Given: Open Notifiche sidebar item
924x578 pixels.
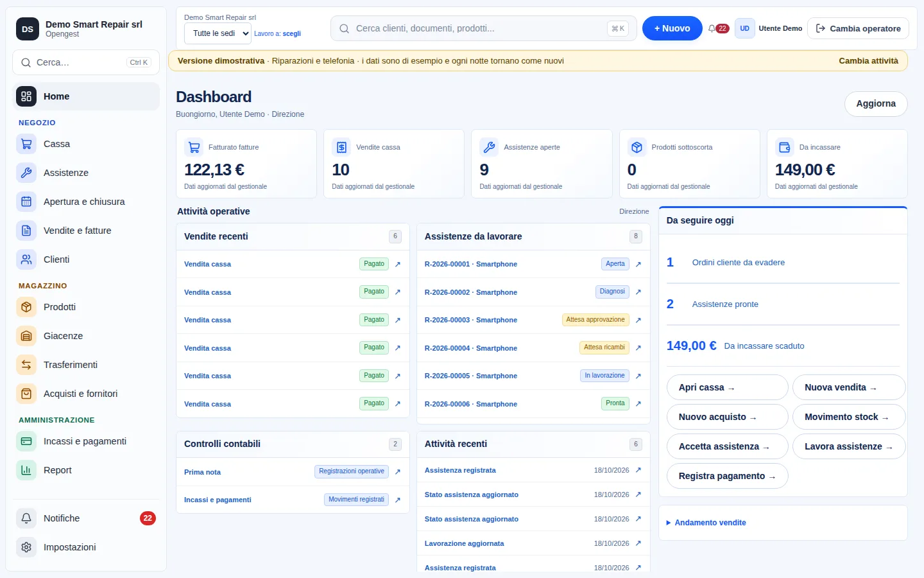Looking at the screenshot, I should 86,518.
